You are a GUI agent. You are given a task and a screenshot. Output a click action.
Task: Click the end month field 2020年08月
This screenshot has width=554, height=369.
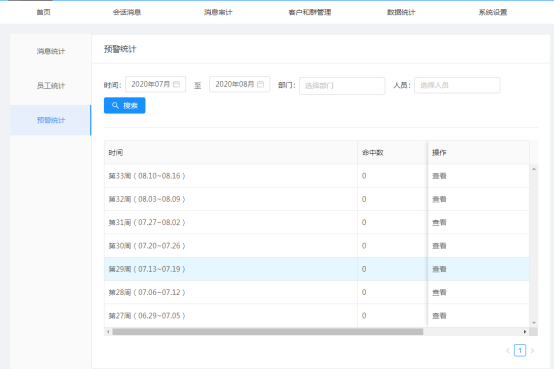tap(240, 84)
